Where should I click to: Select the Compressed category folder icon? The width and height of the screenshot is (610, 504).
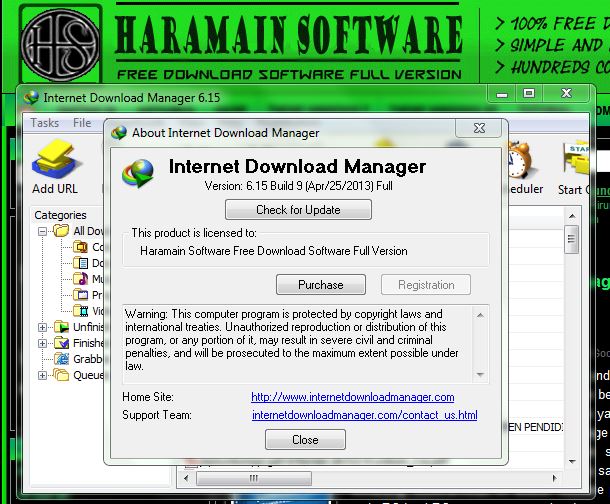[81, 247]
